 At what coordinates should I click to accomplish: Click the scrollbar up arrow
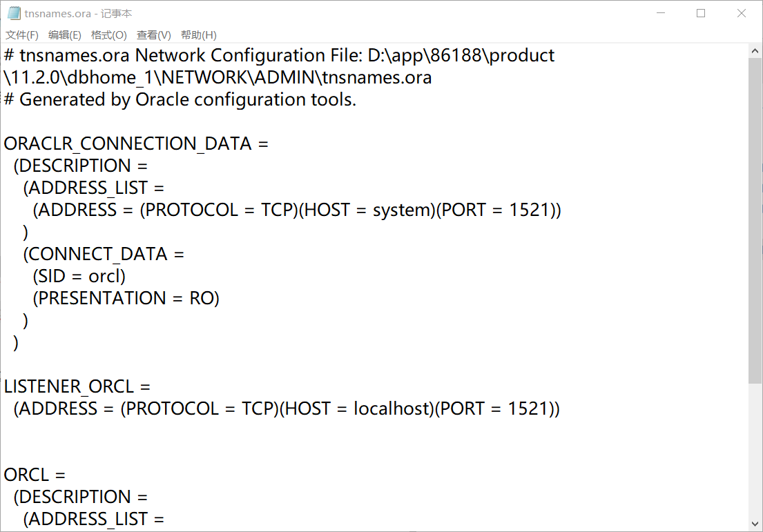click(x=755, y=50)
